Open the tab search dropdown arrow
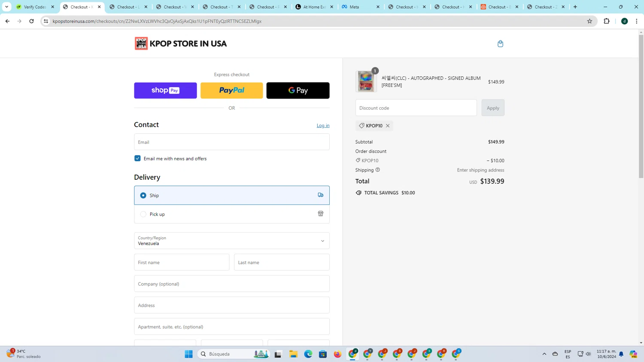 tap(6, 7)
